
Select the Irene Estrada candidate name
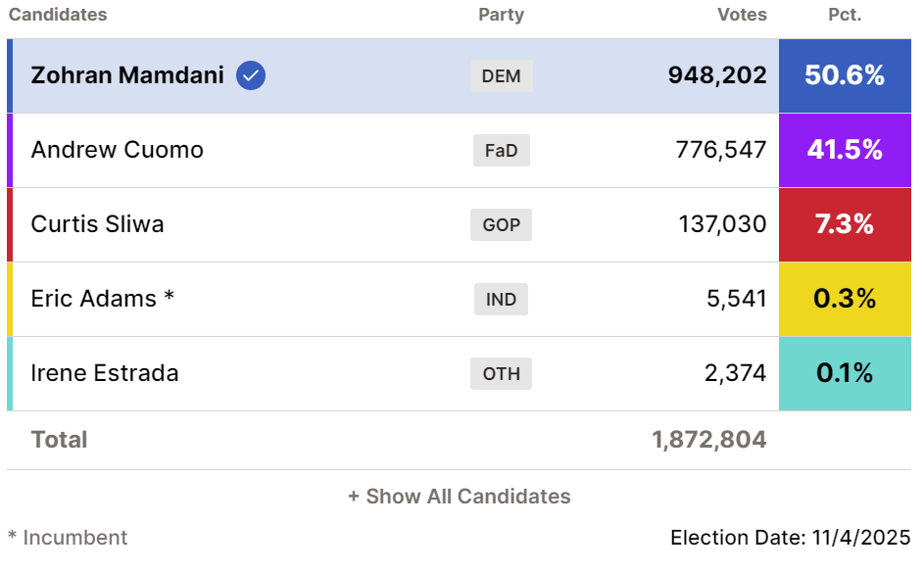point(105,373)
